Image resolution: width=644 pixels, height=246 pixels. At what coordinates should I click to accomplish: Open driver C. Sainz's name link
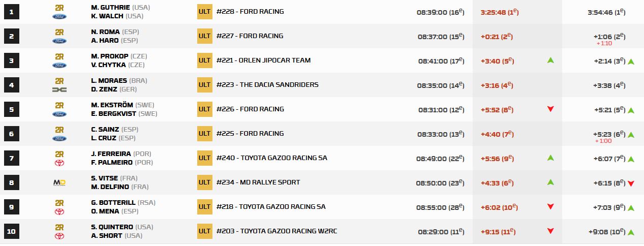[x=105, y=129]
